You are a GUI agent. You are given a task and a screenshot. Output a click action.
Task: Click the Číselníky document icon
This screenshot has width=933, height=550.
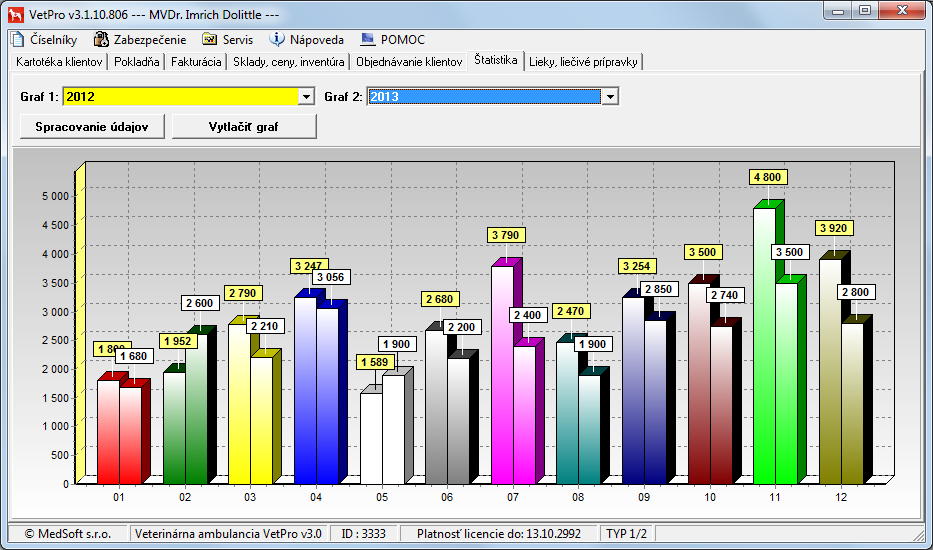pyautogui.click(x=17, y=40)
